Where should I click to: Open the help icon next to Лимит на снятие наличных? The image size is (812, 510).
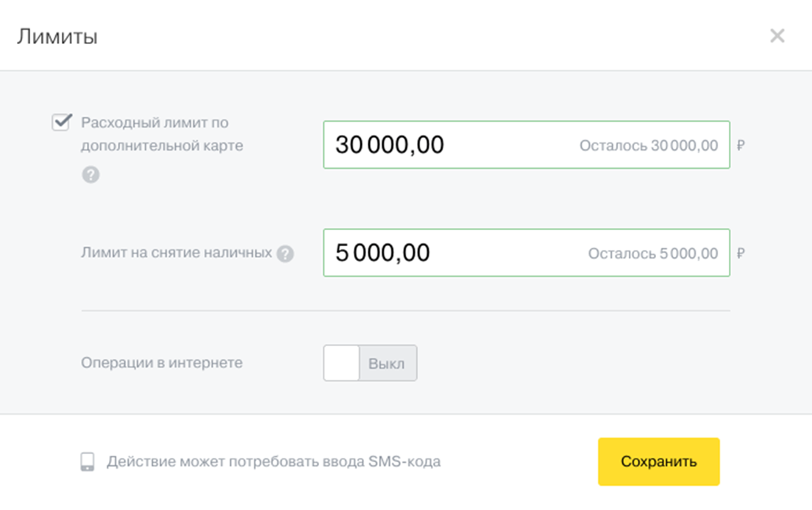(x=285, y=254)
